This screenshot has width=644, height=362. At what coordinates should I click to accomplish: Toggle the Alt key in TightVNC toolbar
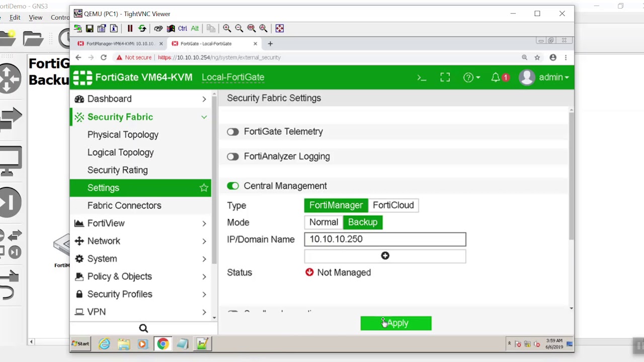195,29
